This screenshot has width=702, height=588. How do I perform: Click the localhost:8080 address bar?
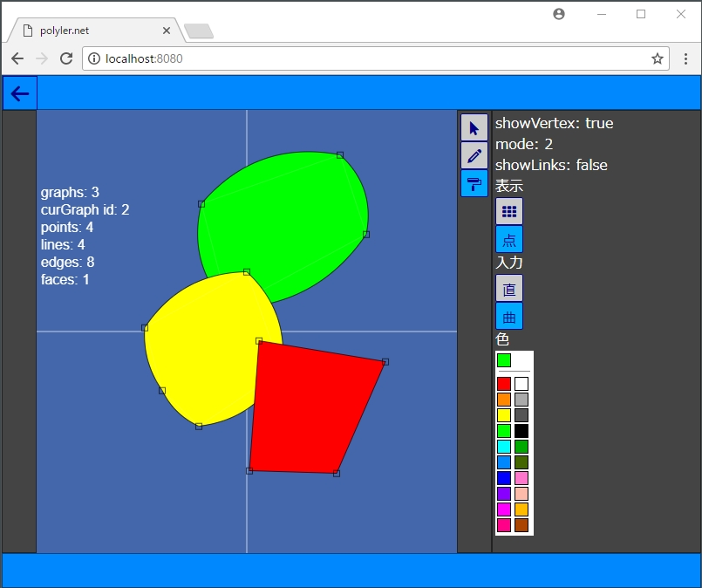(376, 58)
